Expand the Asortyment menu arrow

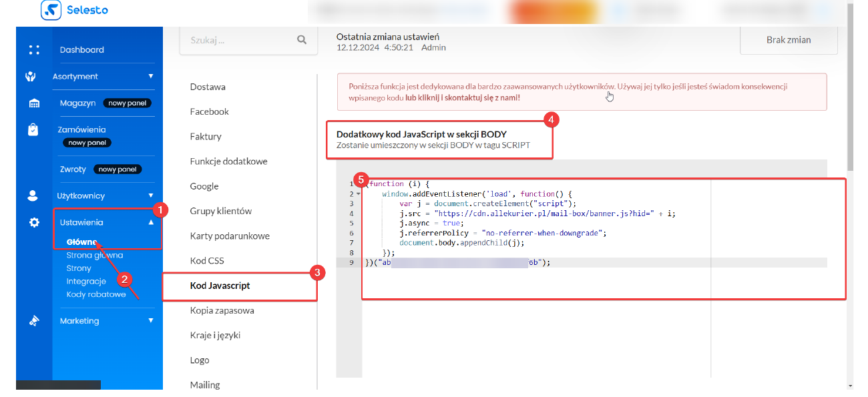pyautogui.click(x=151, y=76)
